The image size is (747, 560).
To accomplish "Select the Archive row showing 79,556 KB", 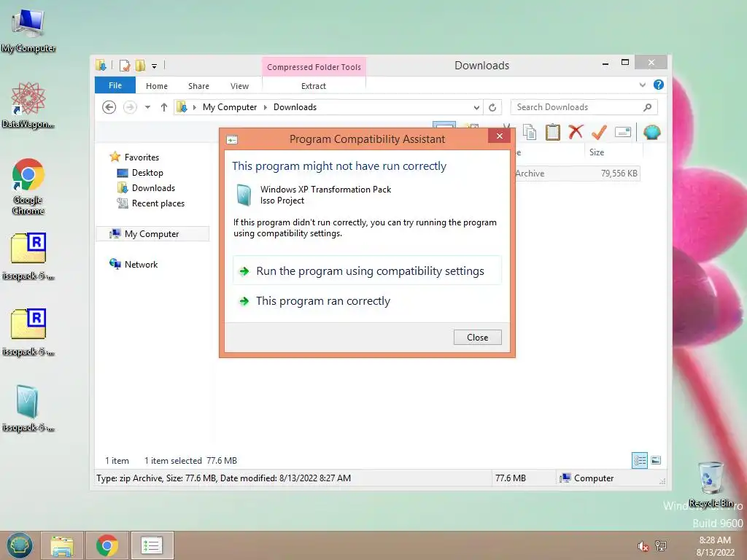I will pos(576,174).
